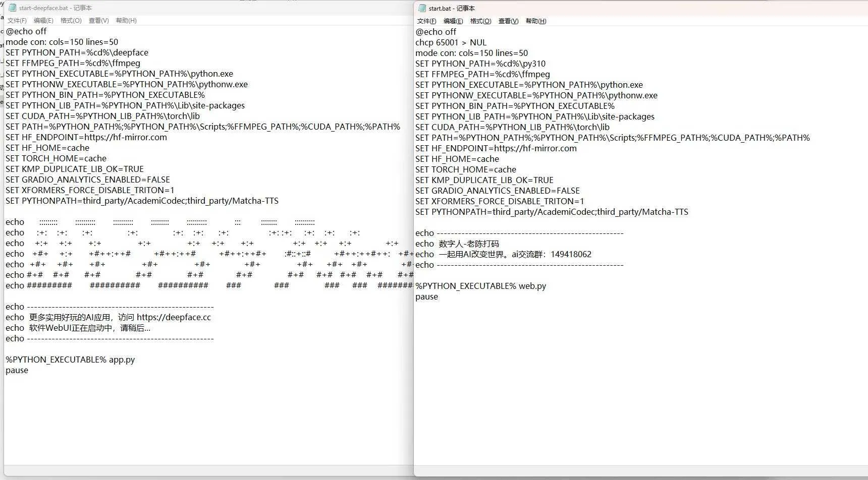The image size is (868, 480).
Task: Open 格式(O) menu in start-deepface.bat window
Action: point(71,21)
